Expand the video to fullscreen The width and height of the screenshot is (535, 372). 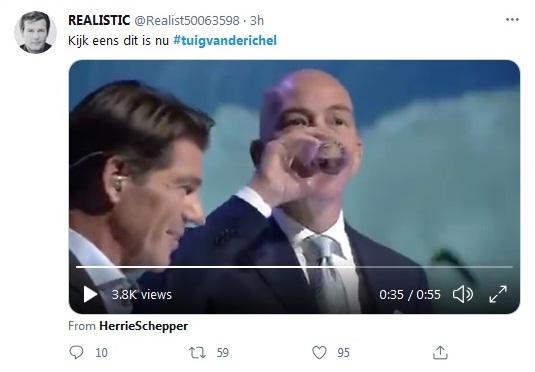point(498,294)
